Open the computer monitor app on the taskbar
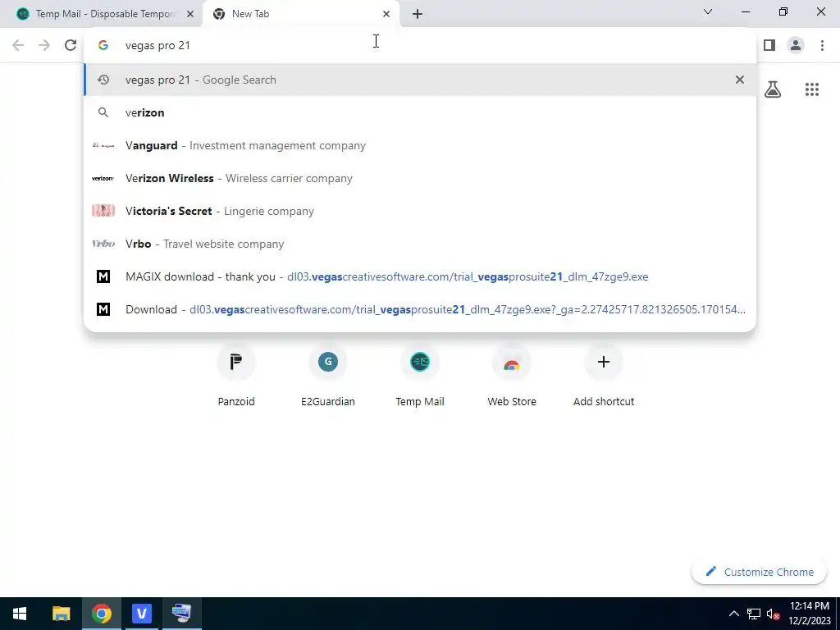 tap(181, 614)
